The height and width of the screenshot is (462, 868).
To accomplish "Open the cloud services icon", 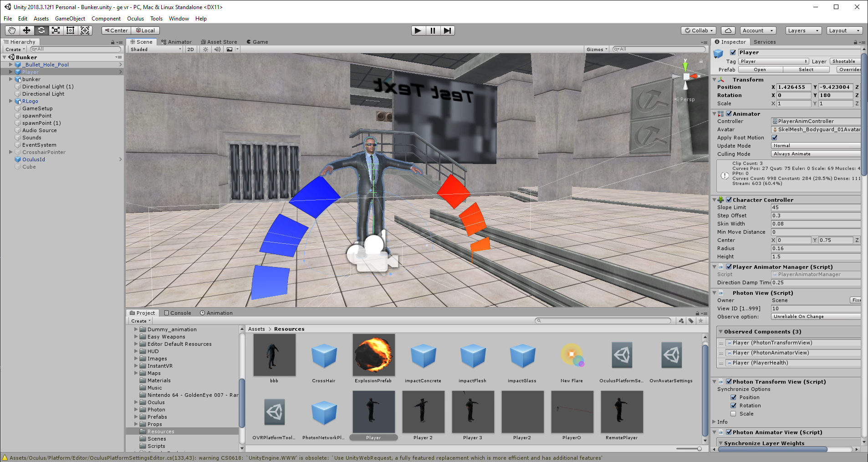I will pyautogui.click(x=728, y=31).
